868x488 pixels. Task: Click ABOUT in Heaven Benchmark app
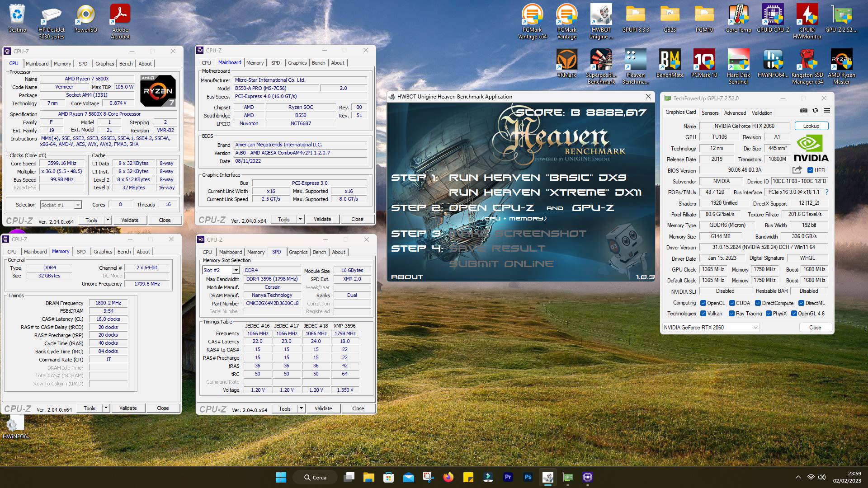pyautogui.click(x=407, y=277)
